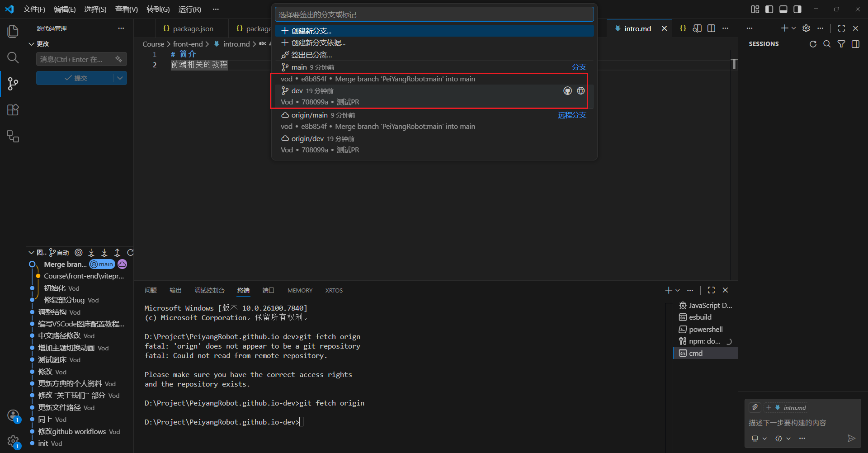The height and width of the screenshot is (453, 868).
Task: Toggle the secondary side bar
Action: click(x=797, y=9)
